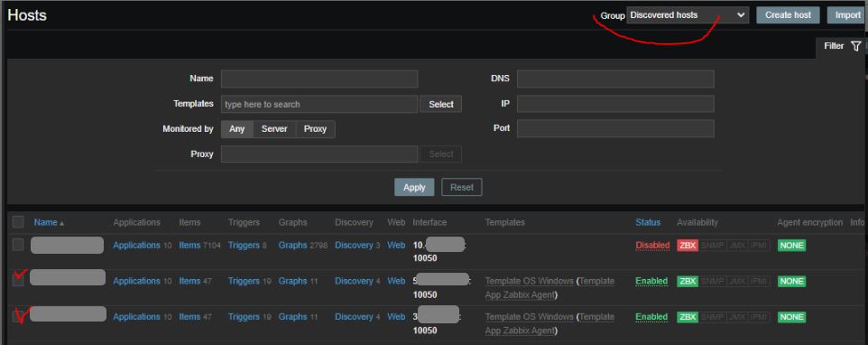Viewport: 868px width, 345px height.
Task: Click the Agent encryption column header
Action: coord(810,222)
